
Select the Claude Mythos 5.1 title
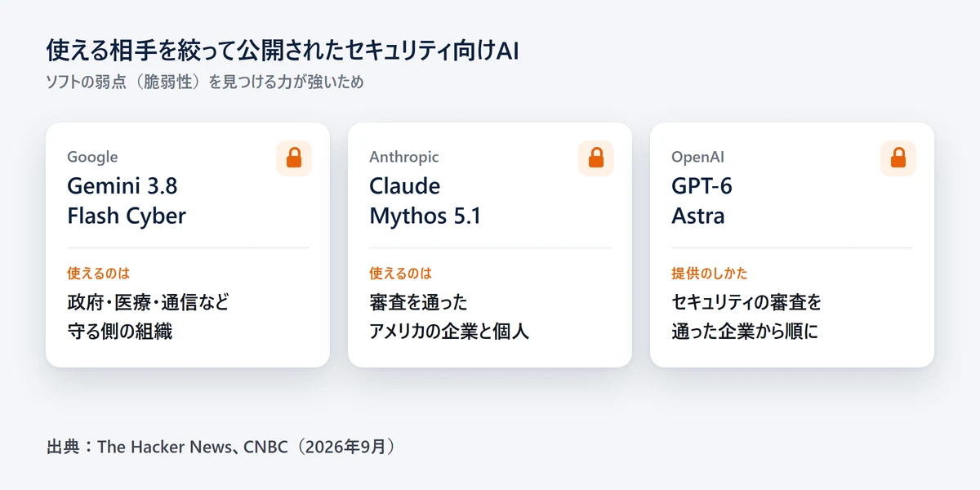pyautogui.click(x=425, y=201)
